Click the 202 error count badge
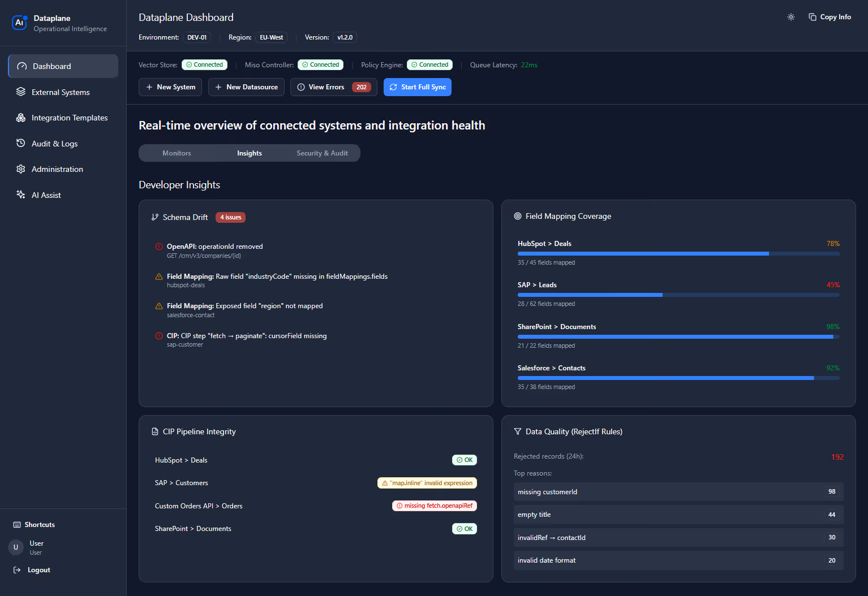 362,87
